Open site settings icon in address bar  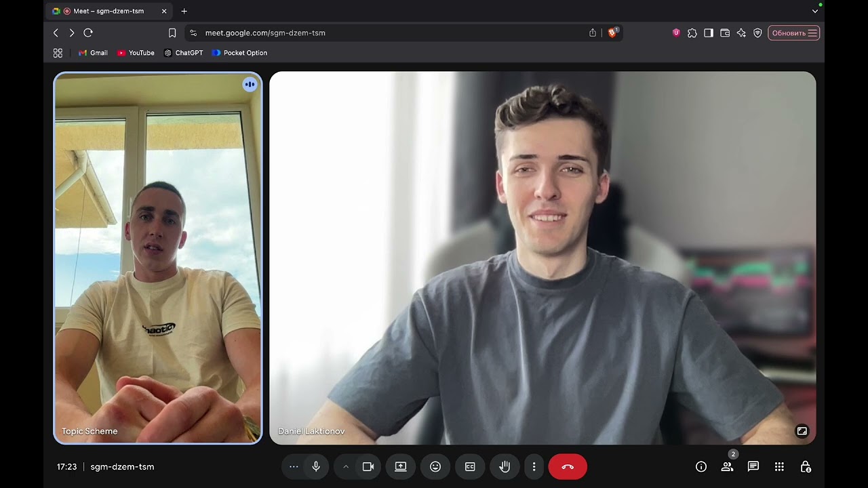(193, 33)
